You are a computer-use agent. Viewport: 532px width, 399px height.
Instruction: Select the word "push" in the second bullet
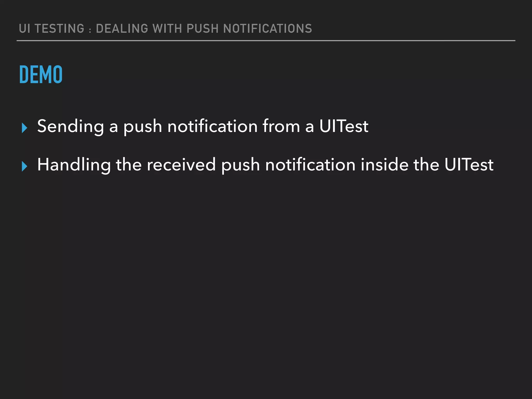click(241, 166)
